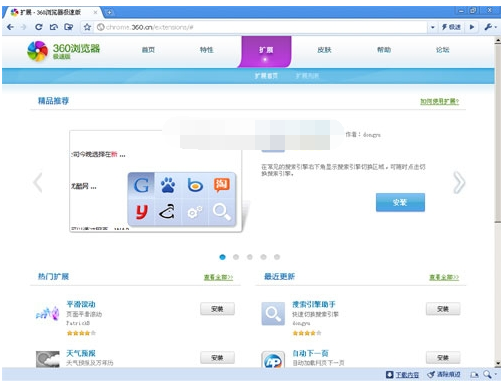Click the gears settings icon in preview

[x=195, y=212]
